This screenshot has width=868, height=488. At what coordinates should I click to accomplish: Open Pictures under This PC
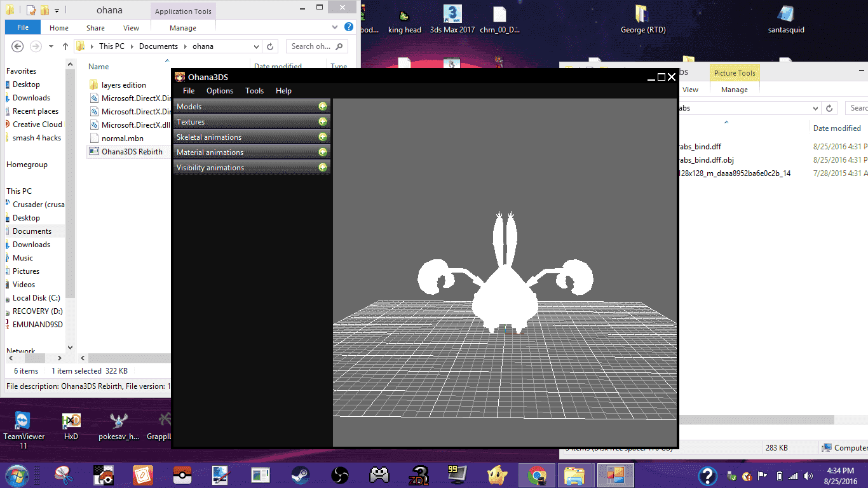pos(26,271)
